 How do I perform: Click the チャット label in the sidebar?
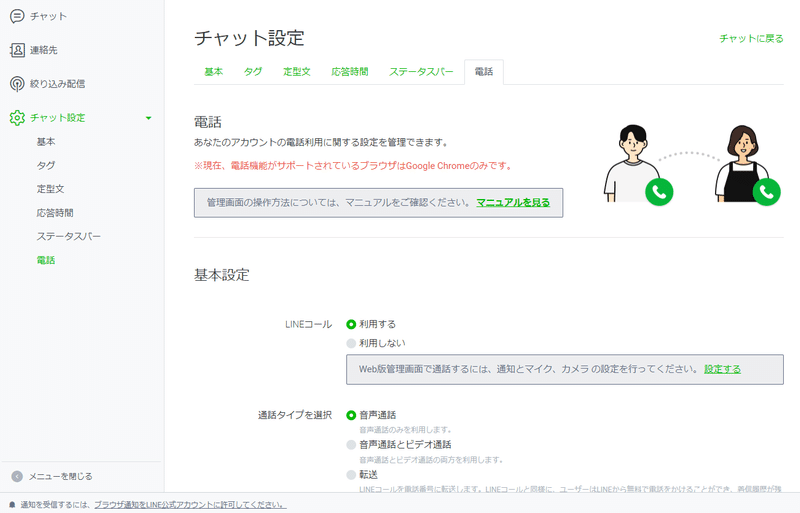point(48,16)
